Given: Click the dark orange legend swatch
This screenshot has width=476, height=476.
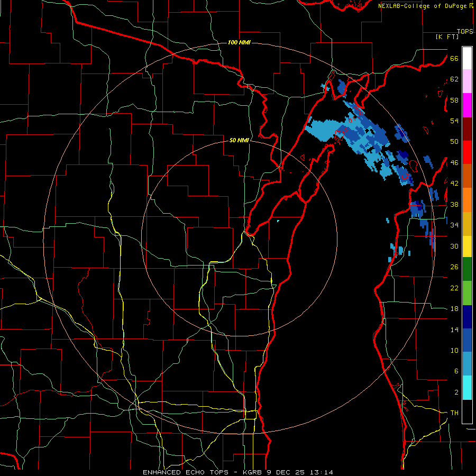Looking at the screenshot, I should [467, 176].
